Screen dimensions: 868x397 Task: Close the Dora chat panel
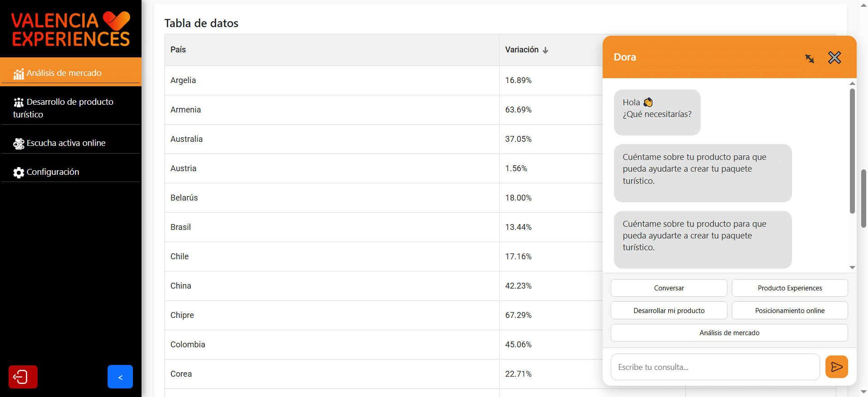point(835,57)
